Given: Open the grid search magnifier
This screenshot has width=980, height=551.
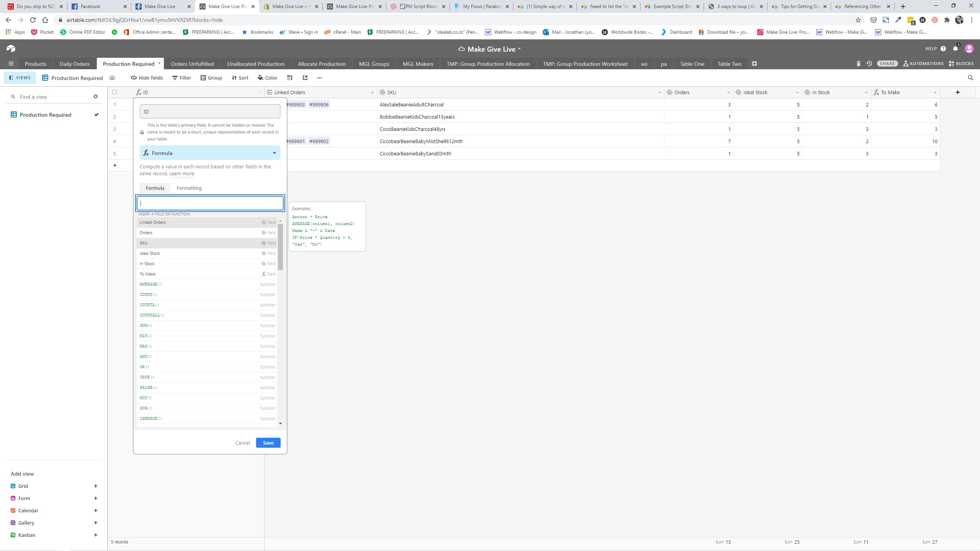Looking at the screenshot, I should pyautogui.click(x=970, y=78).
